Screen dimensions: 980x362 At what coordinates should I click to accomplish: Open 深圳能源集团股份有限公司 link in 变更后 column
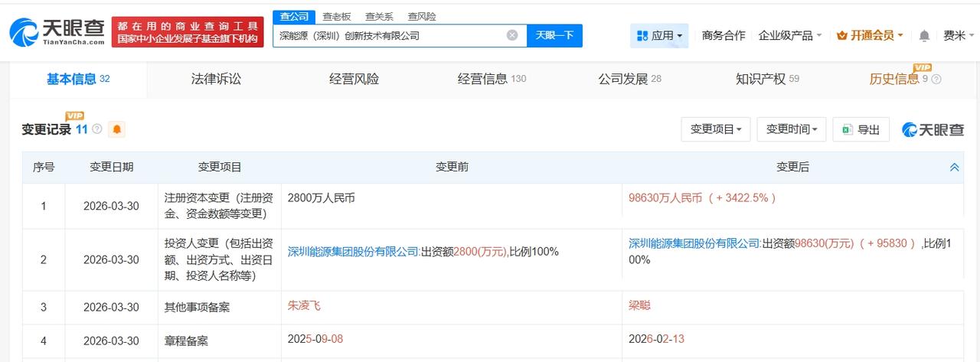(x=694, y=243)
